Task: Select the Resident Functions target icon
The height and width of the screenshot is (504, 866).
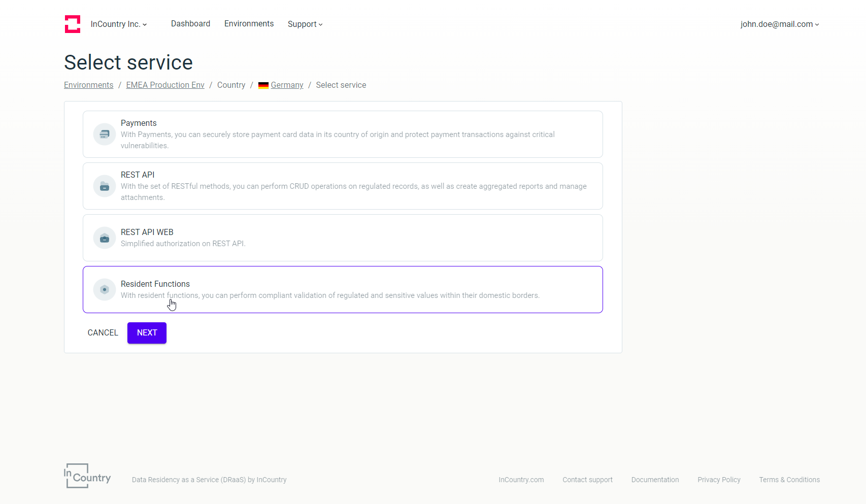Action: click(104, 289)
